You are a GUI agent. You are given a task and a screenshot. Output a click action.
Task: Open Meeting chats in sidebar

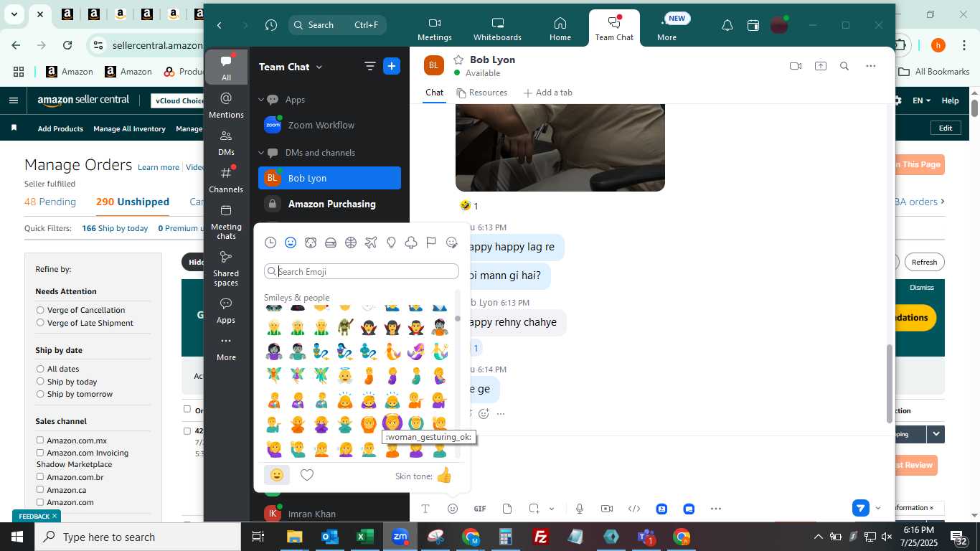[x=226, y=222]
